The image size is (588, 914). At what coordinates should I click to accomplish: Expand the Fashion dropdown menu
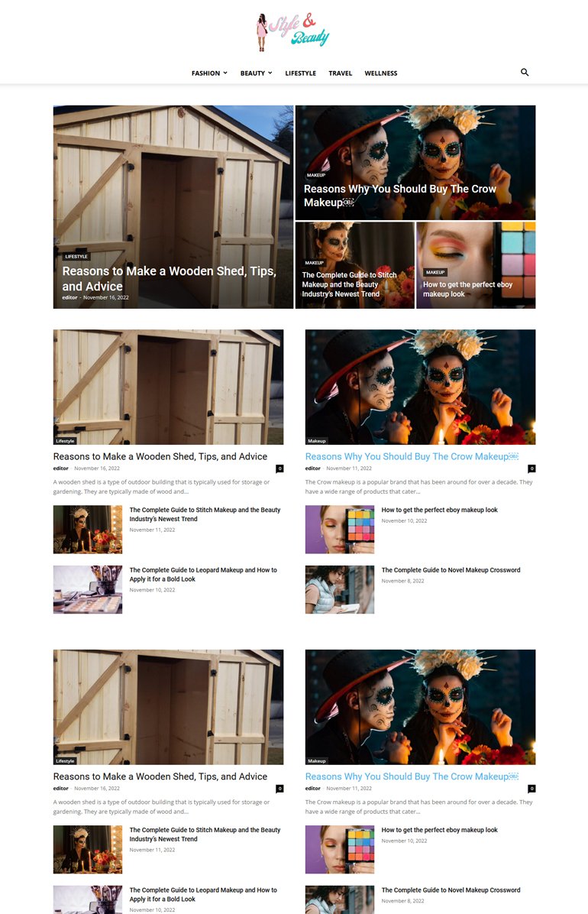[x=209, y=73]
